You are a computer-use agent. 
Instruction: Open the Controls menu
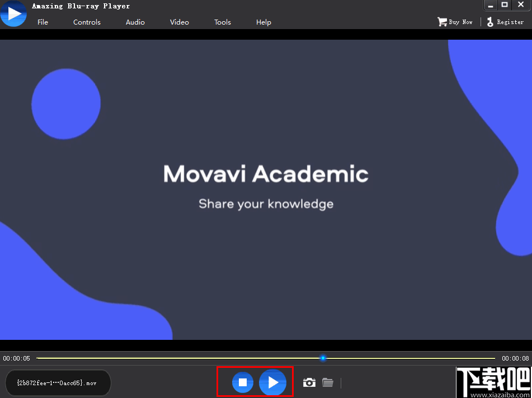(87, 22)
